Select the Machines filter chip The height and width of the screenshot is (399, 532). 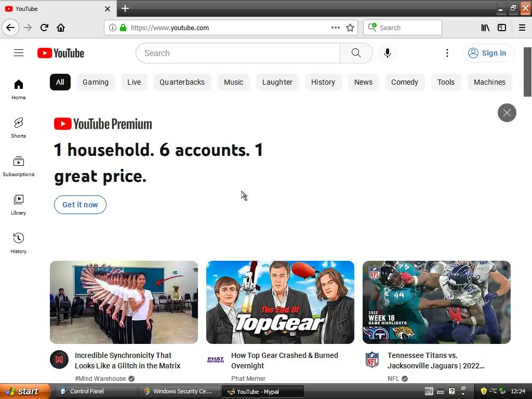(489, 82)
